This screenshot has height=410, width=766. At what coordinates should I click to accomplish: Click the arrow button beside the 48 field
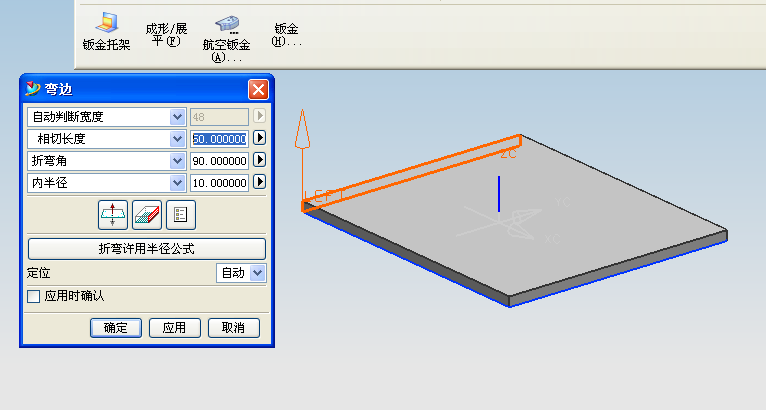[x=259, y=116]
